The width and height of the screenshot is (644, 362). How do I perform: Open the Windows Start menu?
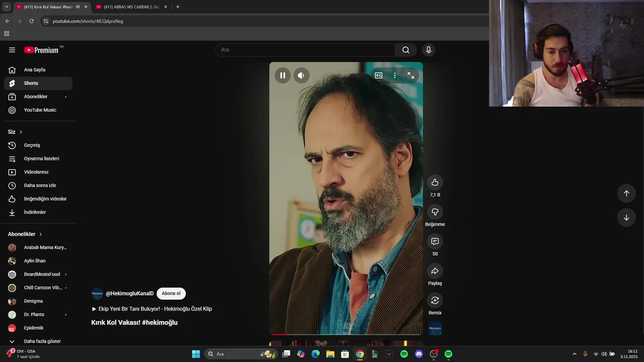tap(196, 354)
